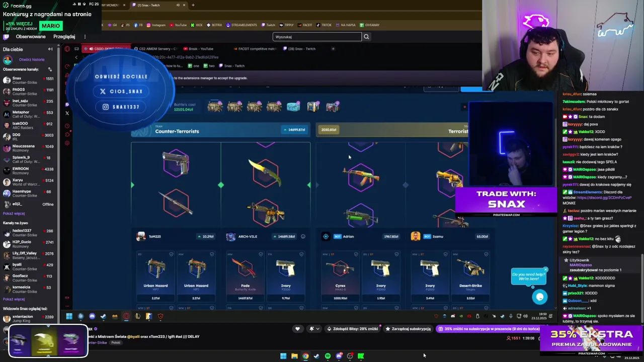Click the Wyszukaj search field
The image size is (644, 362).
pos(317,37)
